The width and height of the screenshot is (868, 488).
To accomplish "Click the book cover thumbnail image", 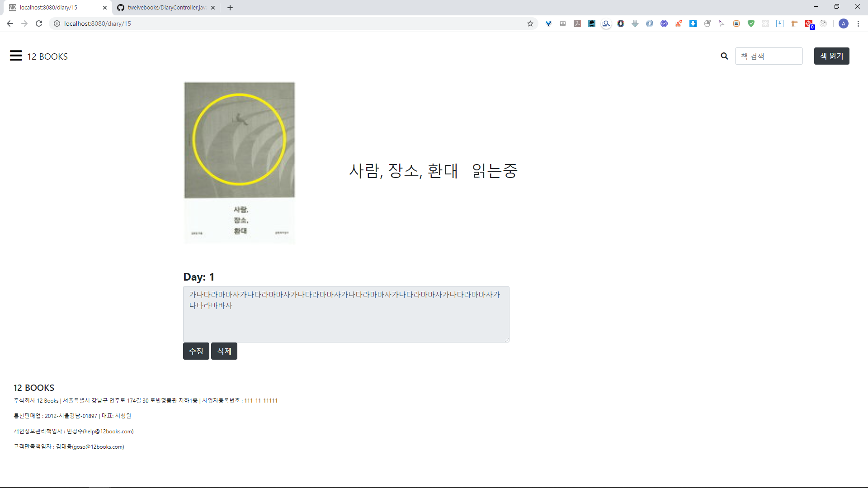I will click(x=239, y=163).
